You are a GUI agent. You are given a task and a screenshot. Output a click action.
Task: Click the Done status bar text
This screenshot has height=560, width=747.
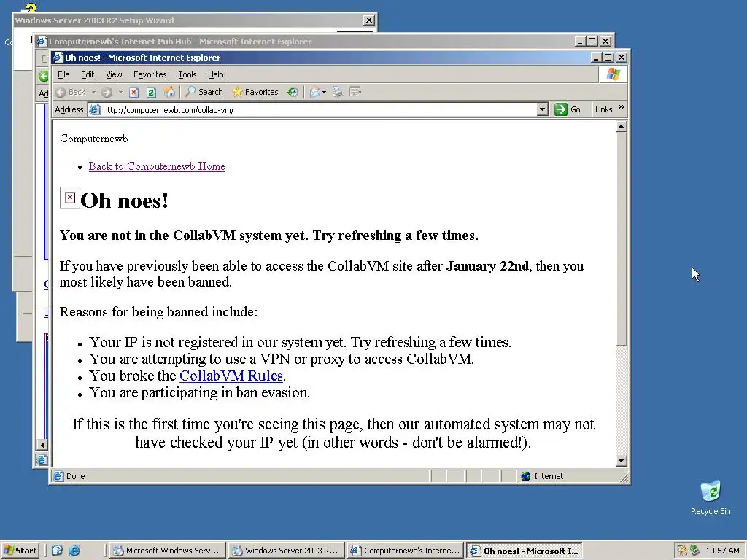click(x=75, y=476)
